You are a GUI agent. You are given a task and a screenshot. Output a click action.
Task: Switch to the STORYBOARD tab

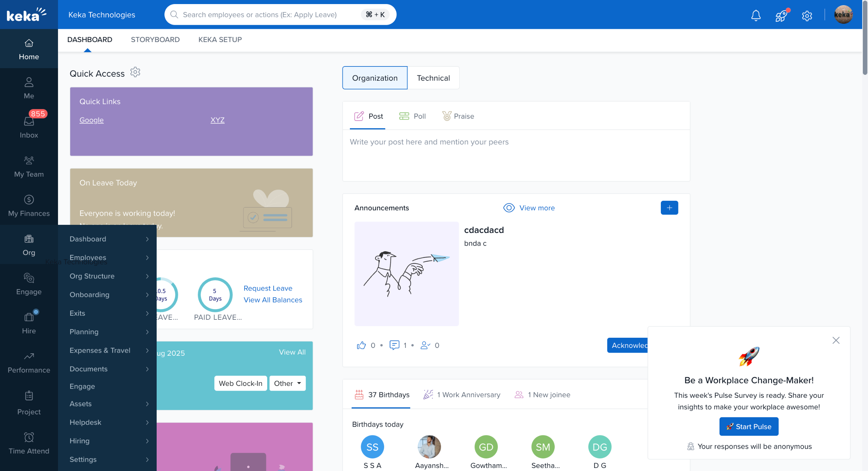point(155,40)
